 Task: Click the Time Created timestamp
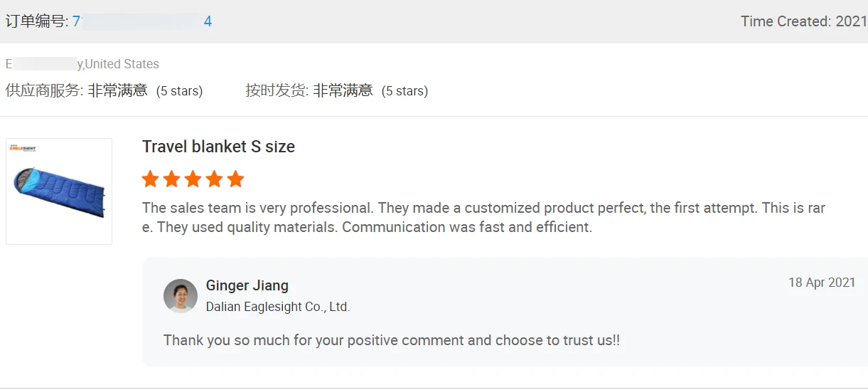[x=803, y=21]
